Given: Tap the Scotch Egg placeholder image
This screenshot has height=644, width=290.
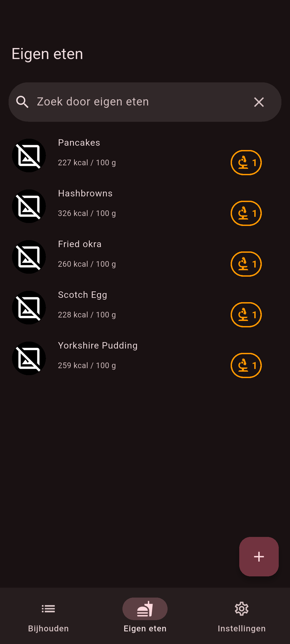Looking at the screenshot, I should pos(29,308).
